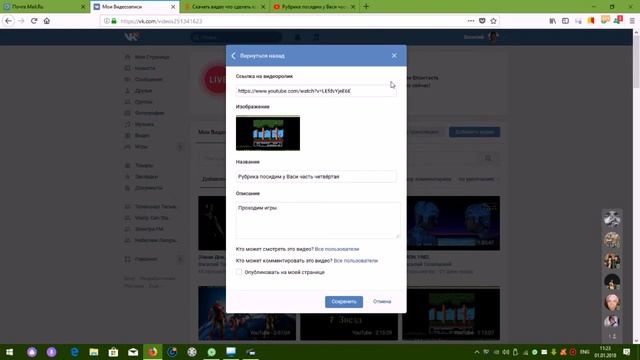Screen dimensions: 640x360
Task: Save page to Pocket
Action: [x=482, y=21]
